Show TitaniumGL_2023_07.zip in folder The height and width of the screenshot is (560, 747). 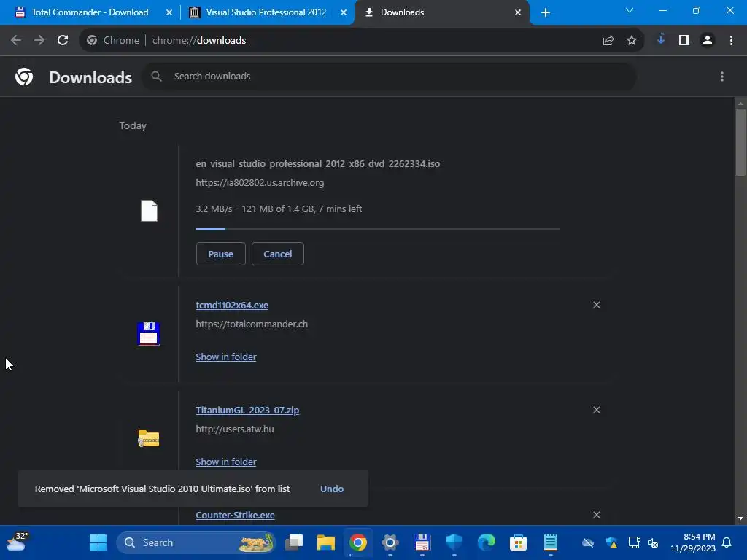point(226,462)
